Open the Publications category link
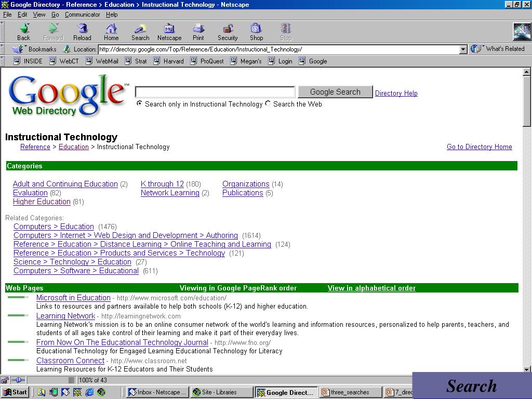532x399 pixels. click(x=243, y=193)
